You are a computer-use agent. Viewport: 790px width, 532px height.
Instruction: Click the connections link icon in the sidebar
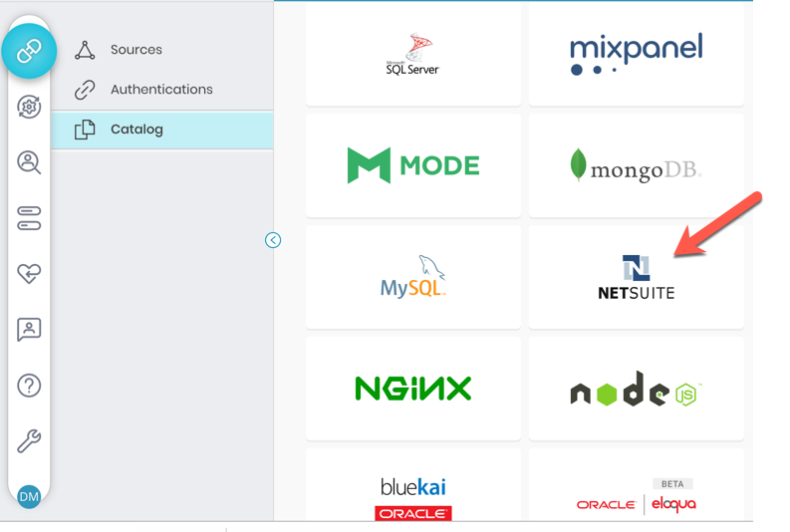(x=29, y=51)
